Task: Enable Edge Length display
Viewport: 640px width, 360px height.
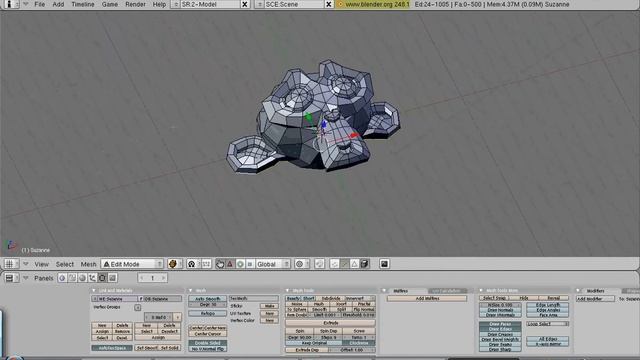Action: [547, 305]
